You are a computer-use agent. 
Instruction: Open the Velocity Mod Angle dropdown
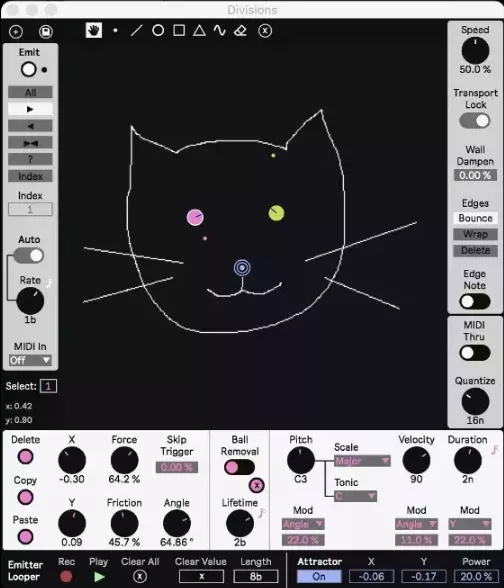coord(416,524)
